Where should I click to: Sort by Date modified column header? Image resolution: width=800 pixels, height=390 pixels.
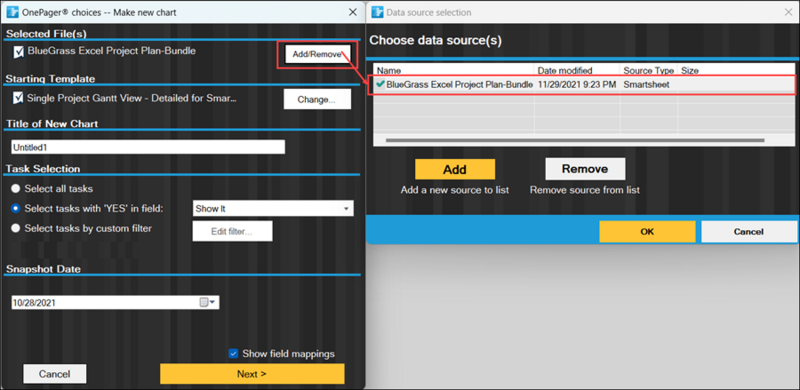577,70
